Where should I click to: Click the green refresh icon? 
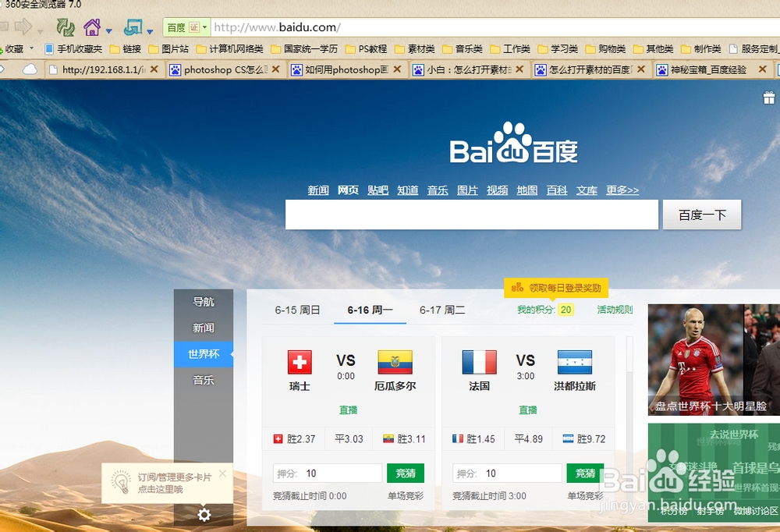point(66,27)
